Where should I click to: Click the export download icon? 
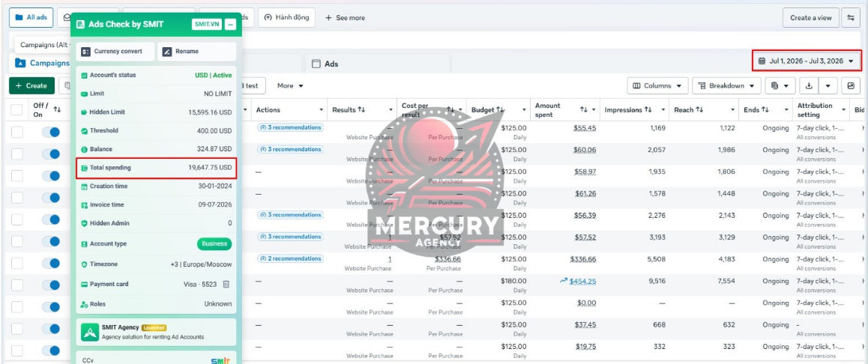809,85
